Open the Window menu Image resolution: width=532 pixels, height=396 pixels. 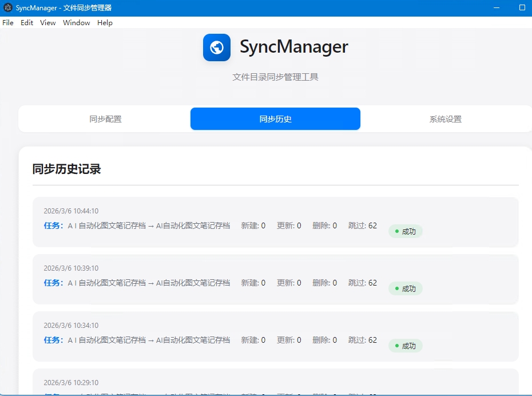pyautogui.click(x=76, y=23)
